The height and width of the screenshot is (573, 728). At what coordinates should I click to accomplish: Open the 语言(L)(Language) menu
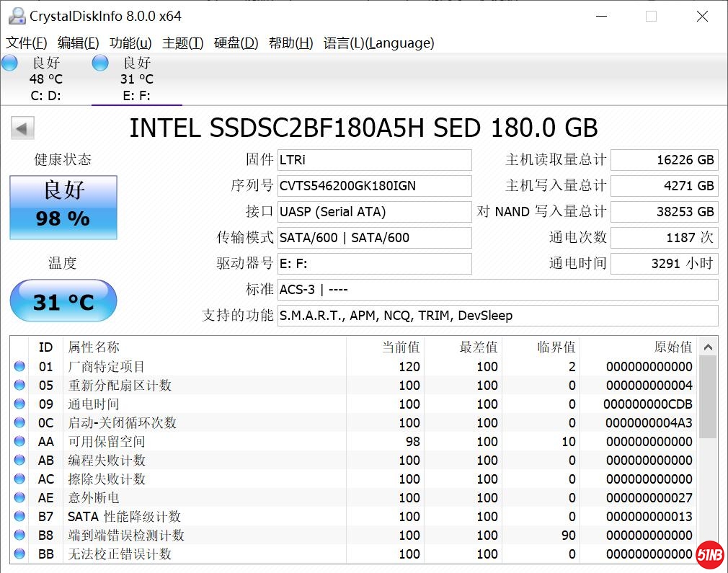(x=378, y=43)
